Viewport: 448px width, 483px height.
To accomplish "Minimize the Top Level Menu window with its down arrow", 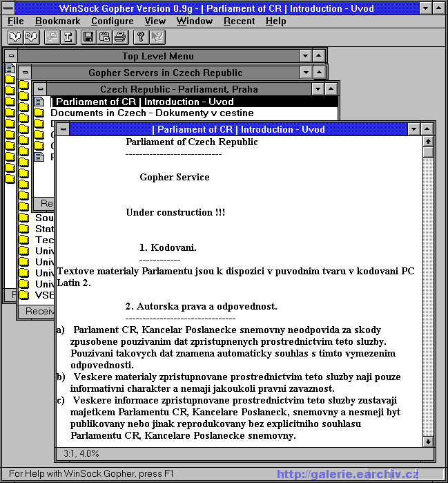I will (x=305, y=56).
